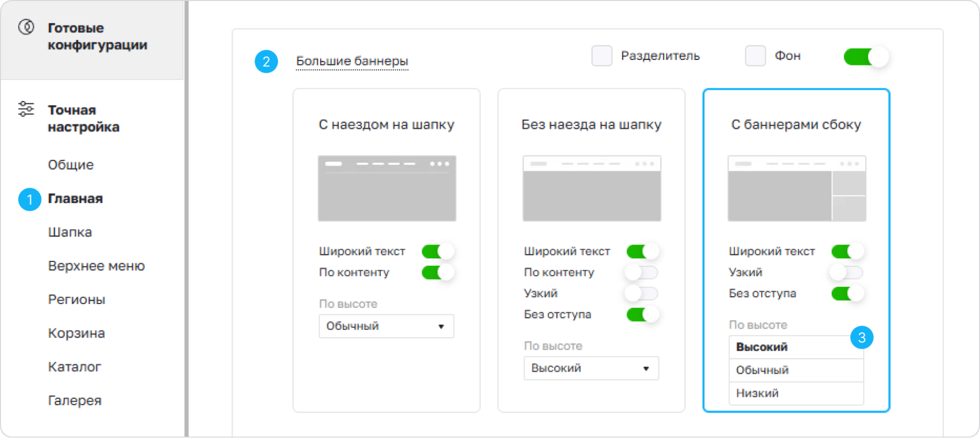Turn off the Большие баннеры block toggle
The image size is (980, 438).
click(866, 57)
